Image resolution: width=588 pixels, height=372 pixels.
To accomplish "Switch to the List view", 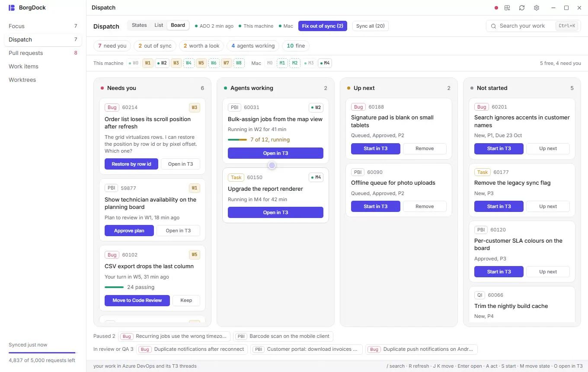I will [159, 25].
